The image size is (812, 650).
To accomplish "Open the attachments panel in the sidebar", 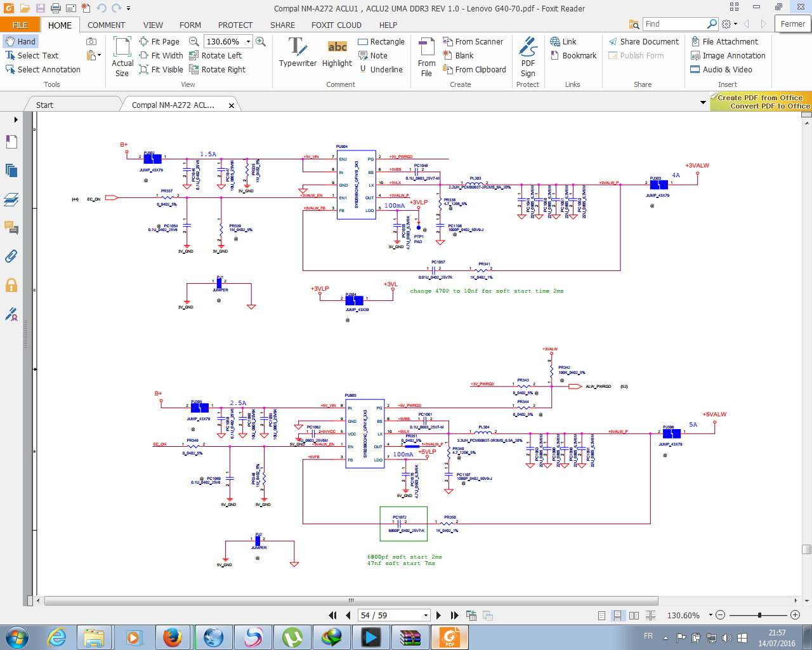I will 11,256.
